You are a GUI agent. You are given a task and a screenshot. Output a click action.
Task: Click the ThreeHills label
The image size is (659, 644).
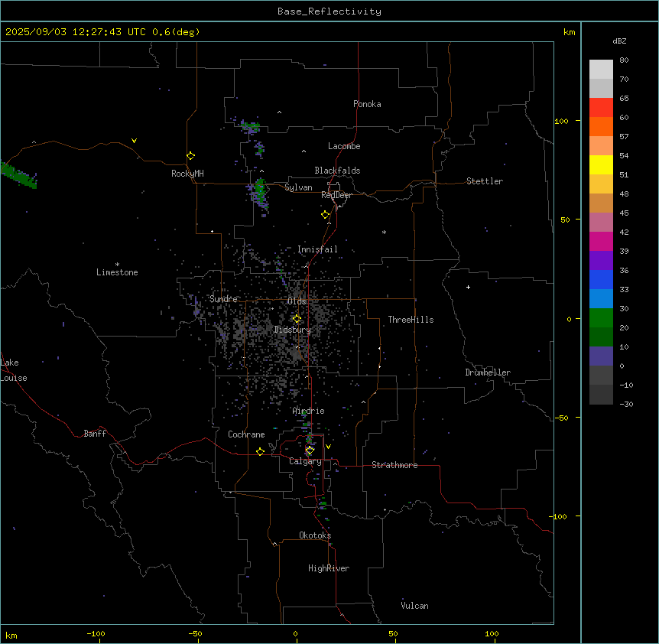point(411,320)
